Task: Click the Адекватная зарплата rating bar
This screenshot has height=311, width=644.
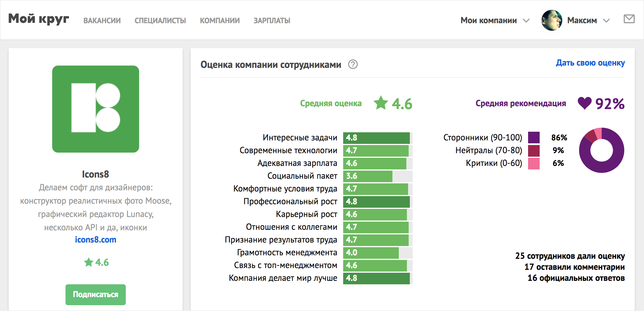Action: coord(378,163)
